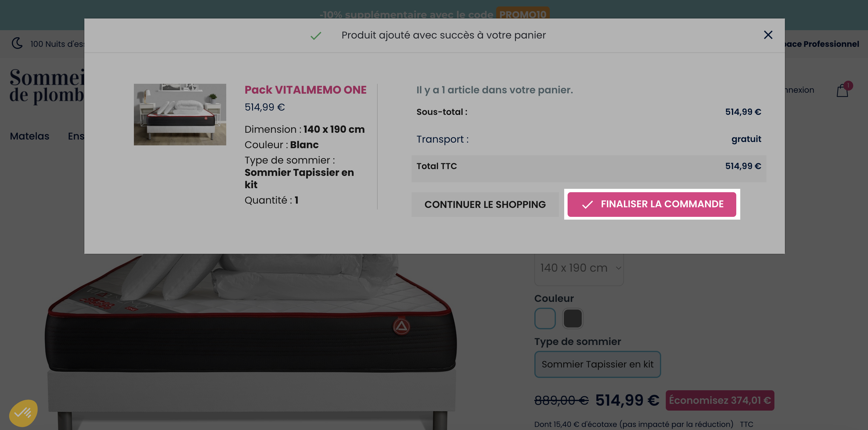Click the yellow checkmark badge icon
Image resolution: width=868 pixels, height=430 pixels.
pos(23,413)
